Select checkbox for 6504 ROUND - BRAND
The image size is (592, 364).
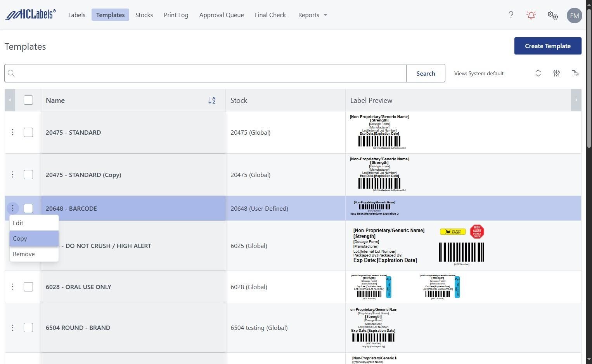(x=28, y=328)
